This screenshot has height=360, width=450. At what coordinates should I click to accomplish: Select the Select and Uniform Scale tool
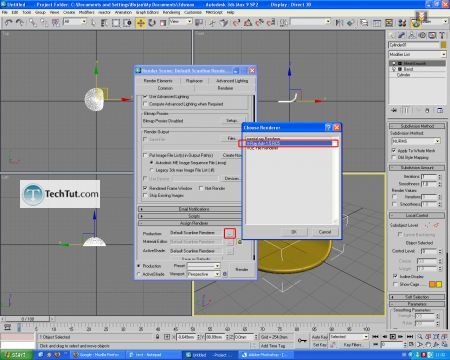tap(163, 23)
